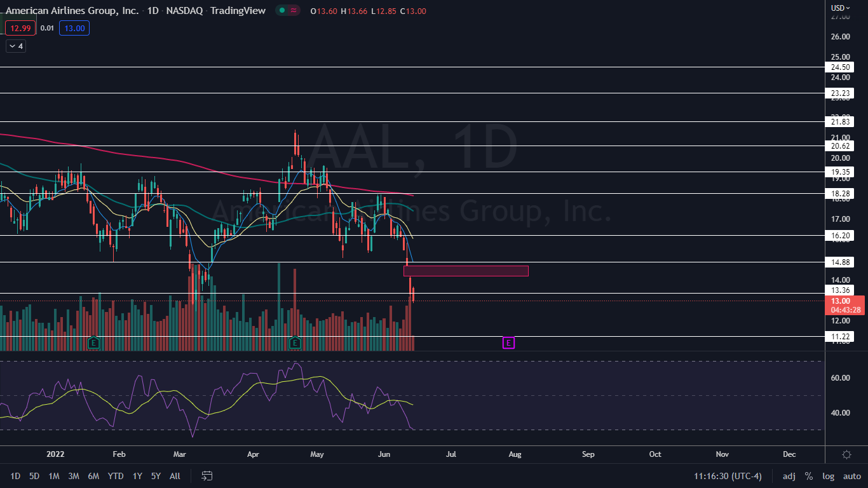Viewport: 868px width, 488px height.
Task: Click the pink data-delay approximation icon
Action: pos(294,11)
